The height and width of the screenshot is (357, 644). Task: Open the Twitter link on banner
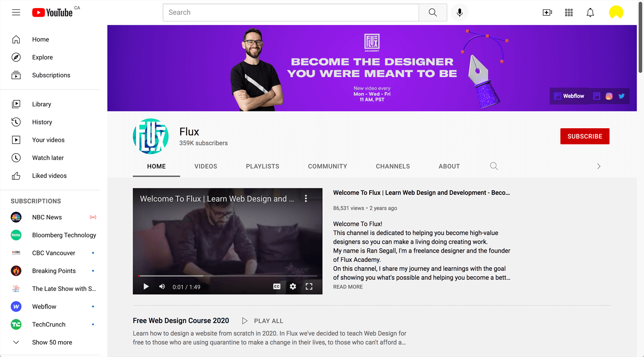click(x=621, y=96)
